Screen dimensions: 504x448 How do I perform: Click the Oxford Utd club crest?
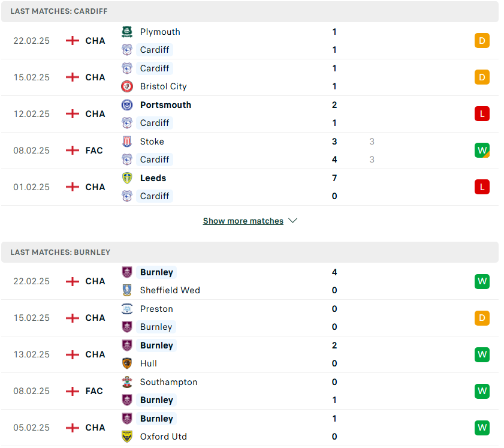(127, 437)
